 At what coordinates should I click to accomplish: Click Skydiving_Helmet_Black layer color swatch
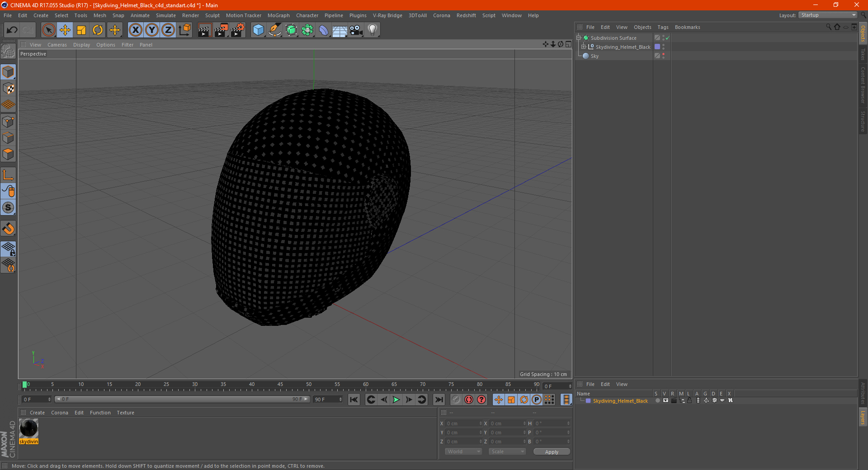click(588, 401)
